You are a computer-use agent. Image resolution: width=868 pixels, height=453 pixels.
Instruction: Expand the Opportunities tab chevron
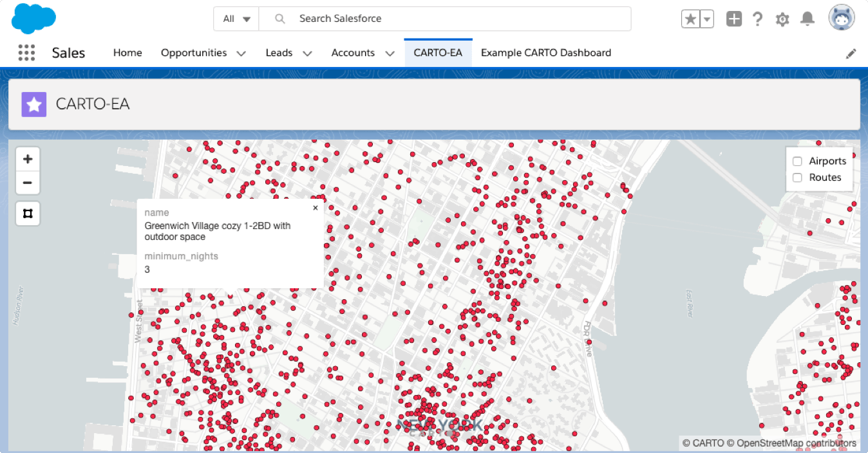click(x=241, y=53)
